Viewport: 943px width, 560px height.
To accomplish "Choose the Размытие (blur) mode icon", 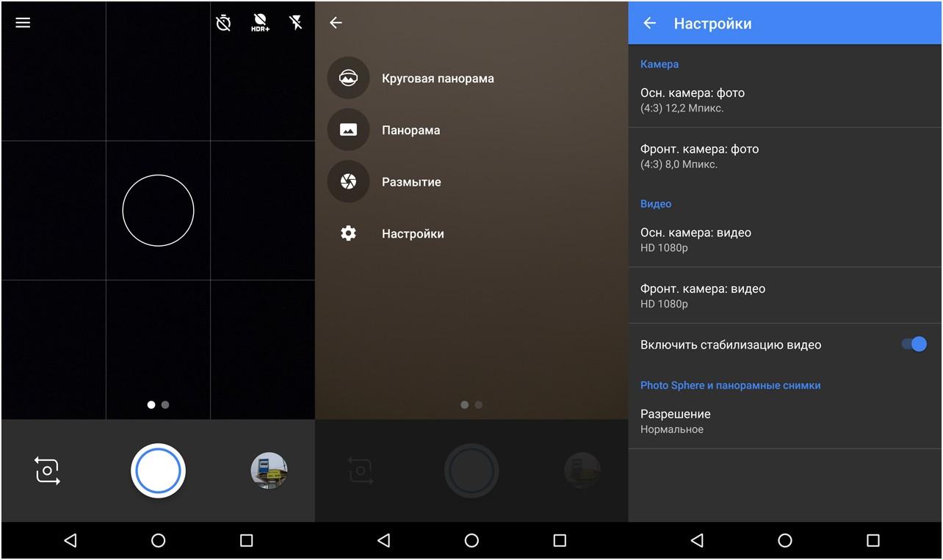I will [347, 181].
